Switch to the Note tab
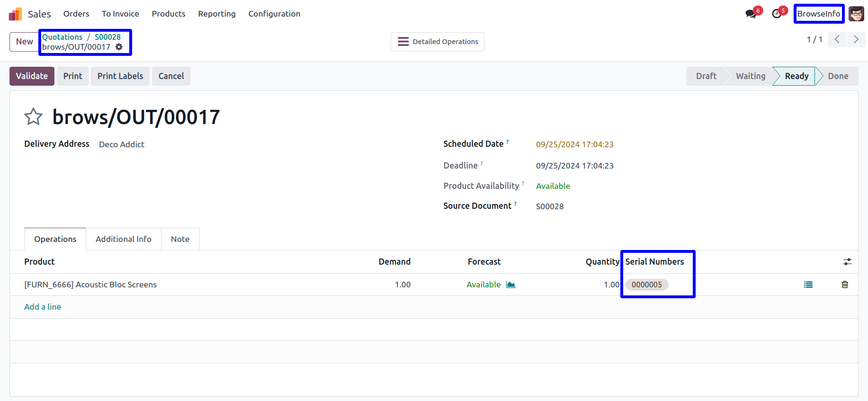The image size is (868, 401). 180,239
